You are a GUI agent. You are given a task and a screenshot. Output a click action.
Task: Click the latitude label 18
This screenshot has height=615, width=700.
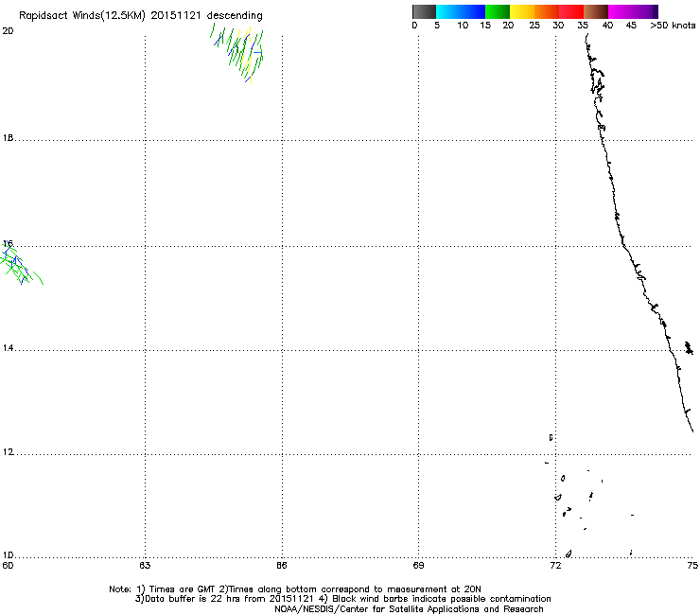[x=8, y=137]
